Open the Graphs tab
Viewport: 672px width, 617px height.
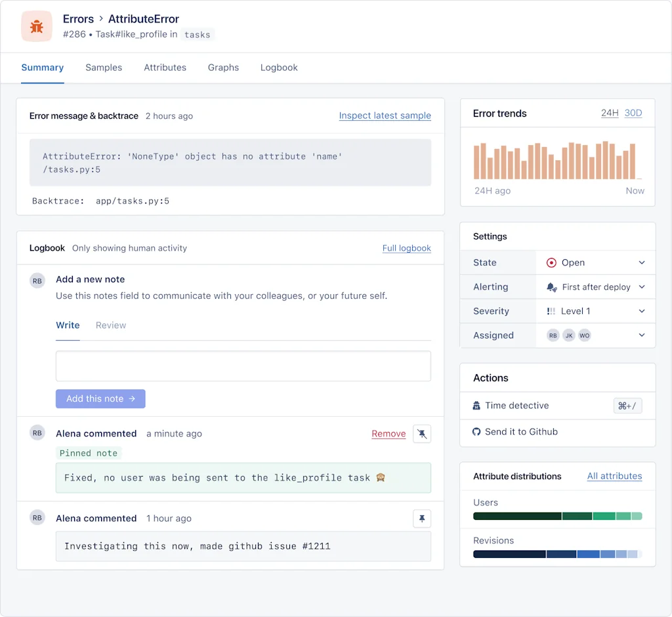[223, 68]
